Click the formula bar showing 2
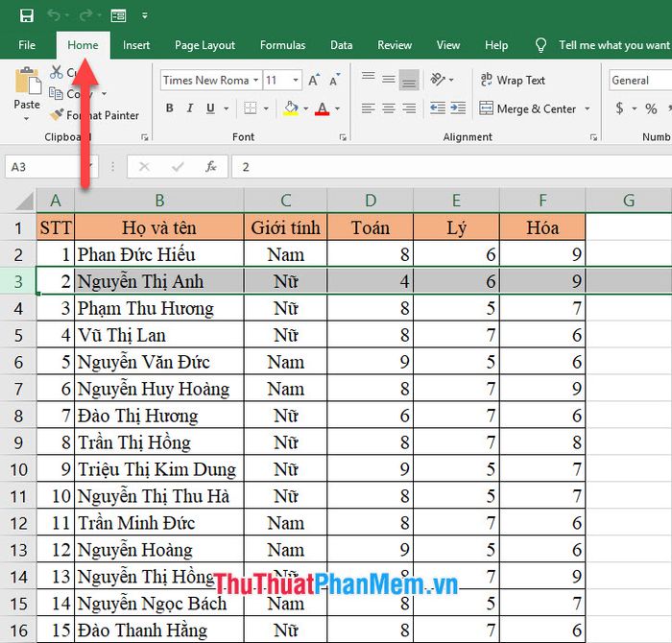This screenshot has height=643, width=672. (x=452, y=167)
